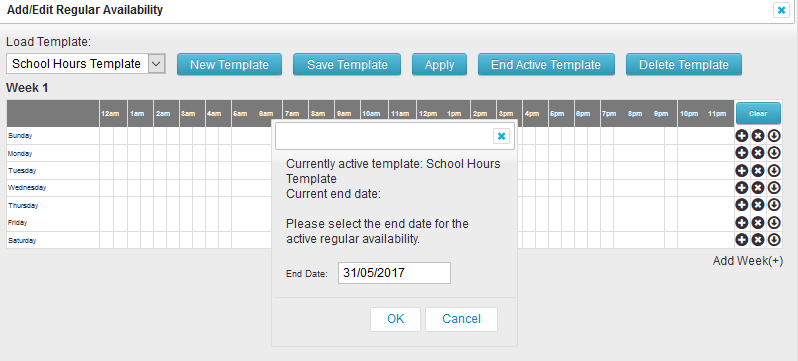
Task: Copy Tuesday down using the arrow icon
Action: click(x=774, y=170)
